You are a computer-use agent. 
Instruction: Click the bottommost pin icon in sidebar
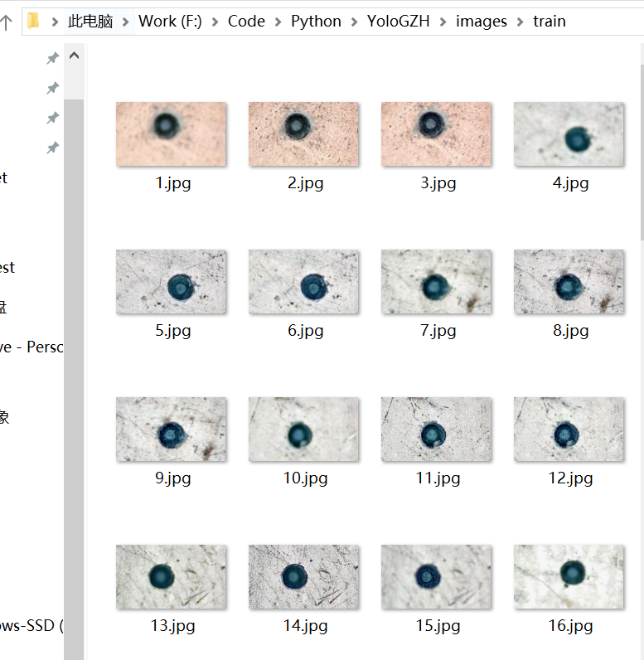click(52, 148)
